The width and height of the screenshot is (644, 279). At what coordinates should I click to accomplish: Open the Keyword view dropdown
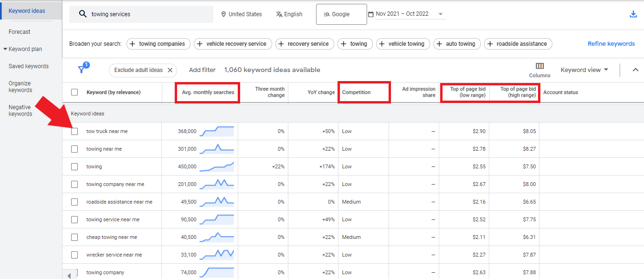584,69
